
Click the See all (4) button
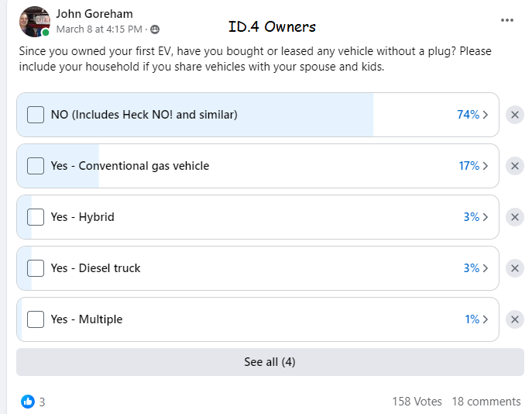pyautogui.click(x=270, y=362)
